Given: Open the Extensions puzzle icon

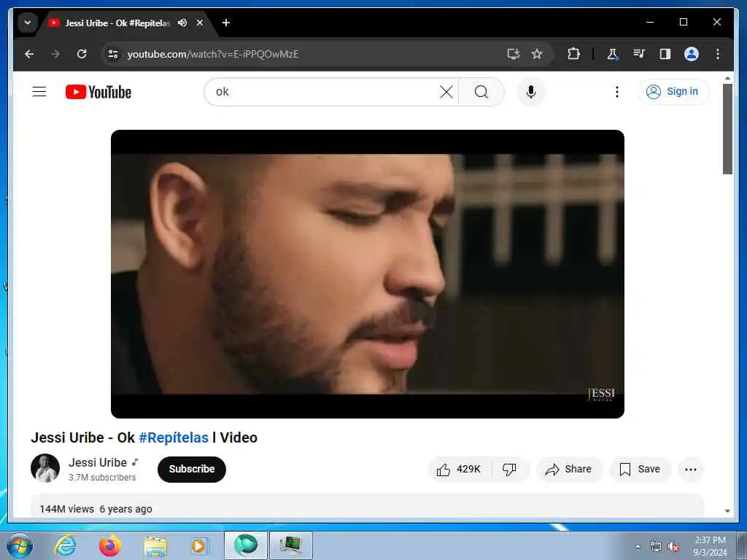Looking at the screenshot, I should click(x=573, y=54).
